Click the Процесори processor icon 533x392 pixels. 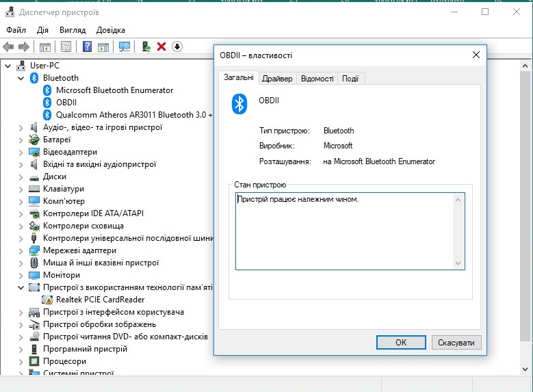(34, 361)
